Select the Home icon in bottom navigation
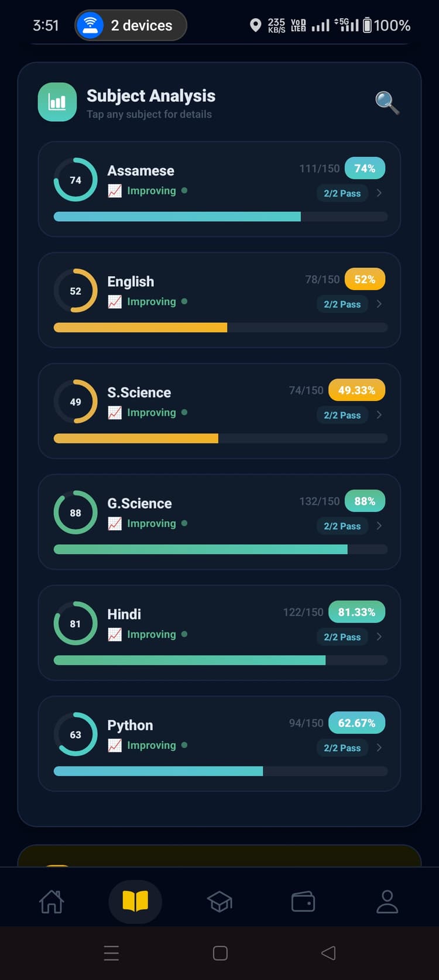The image size is (439, 980). click(52, 902)
